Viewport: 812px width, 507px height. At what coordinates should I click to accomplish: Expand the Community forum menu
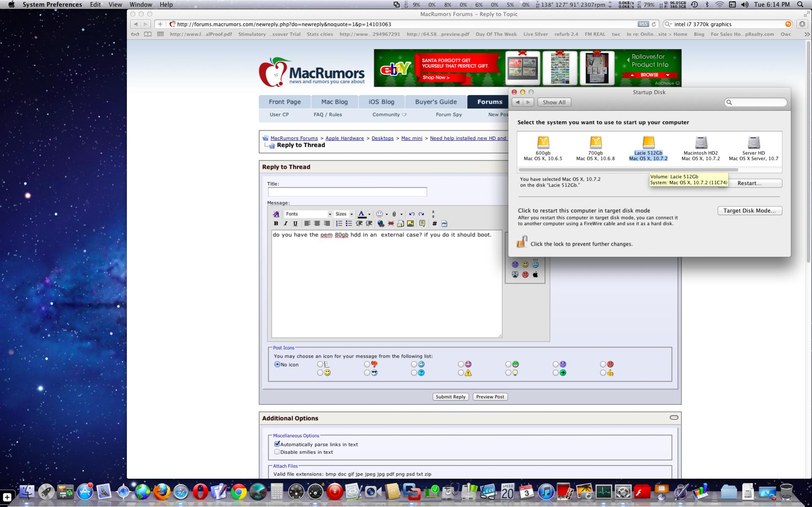(x=389, y=115)
